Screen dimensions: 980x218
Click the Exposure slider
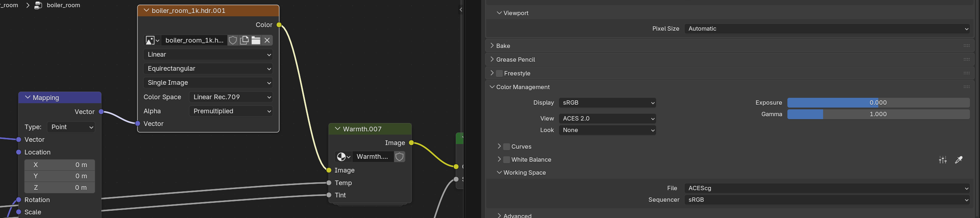pos(878,103)
